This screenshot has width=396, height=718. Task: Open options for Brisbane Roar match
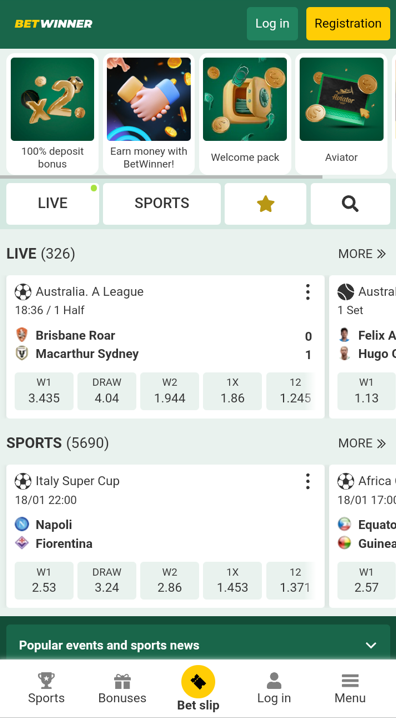(308, 292)
